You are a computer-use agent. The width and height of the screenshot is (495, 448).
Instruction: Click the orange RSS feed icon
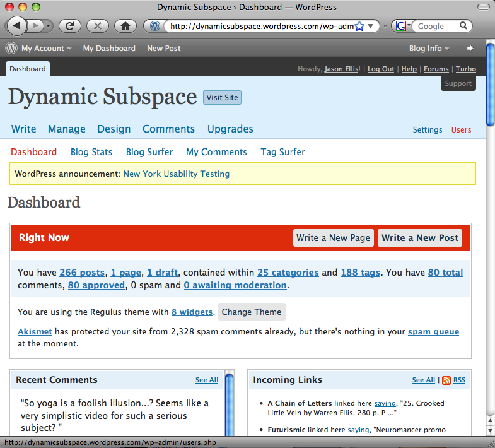point(446,380)
